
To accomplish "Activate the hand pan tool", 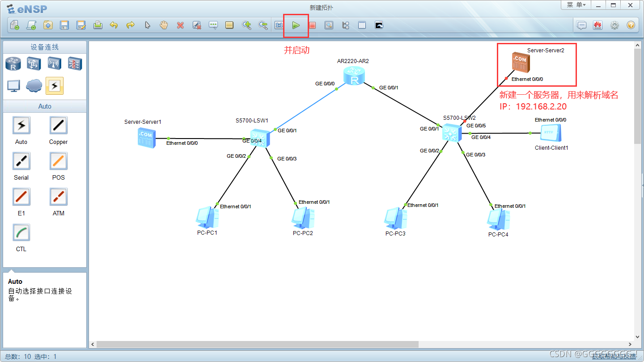I will (x=164, y=25).
